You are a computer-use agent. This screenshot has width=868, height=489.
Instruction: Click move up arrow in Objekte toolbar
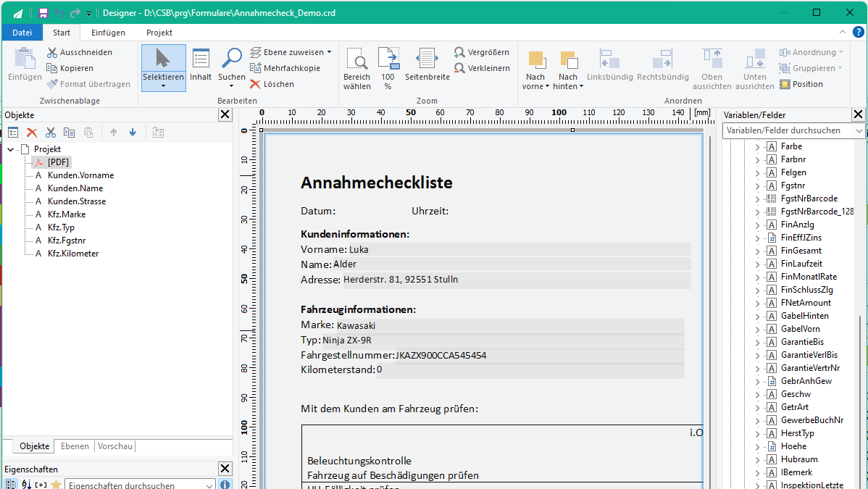[114, 133]
